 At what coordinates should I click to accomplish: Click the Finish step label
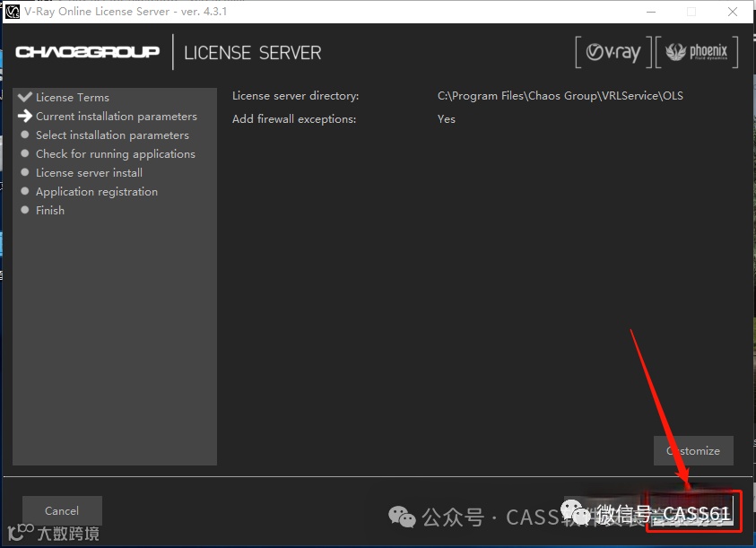[50, 211]
